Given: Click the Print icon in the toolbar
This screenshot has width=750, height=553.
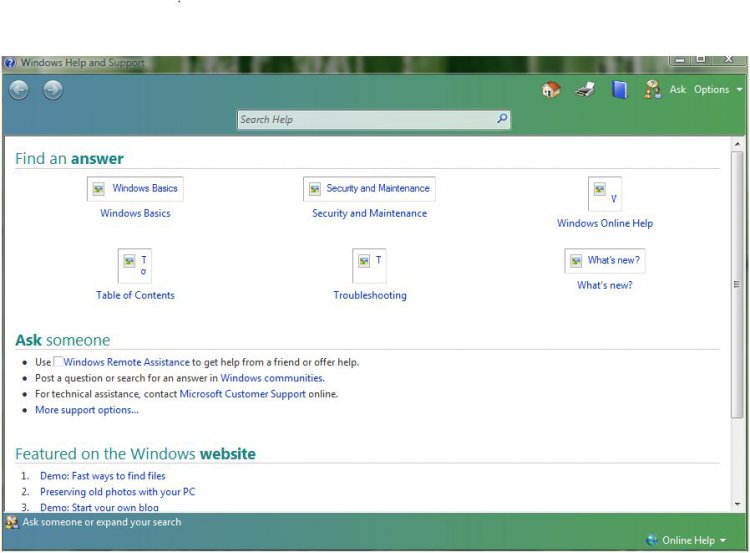Looking at the screenshot, I should [585, 89].
